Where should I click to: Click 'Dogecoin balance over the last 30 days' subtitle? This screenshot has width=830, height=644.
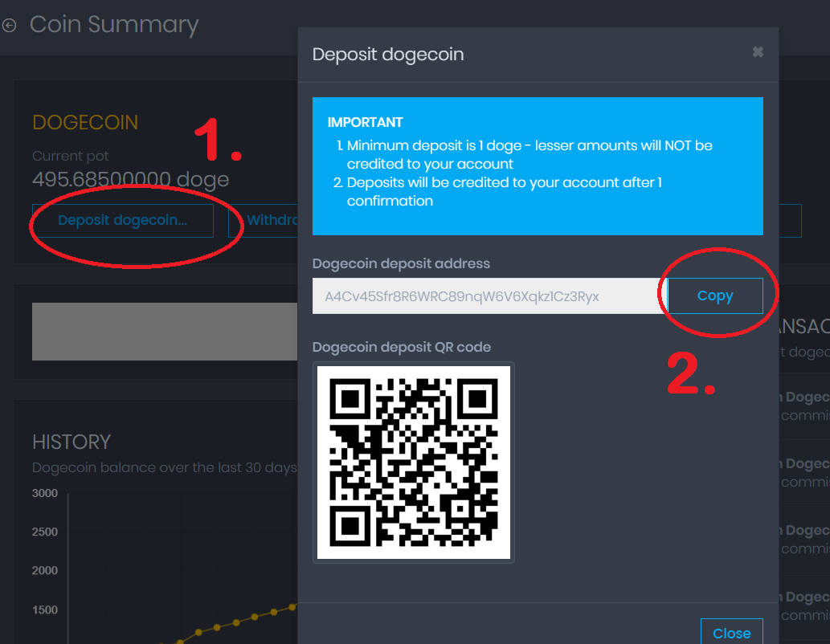165,468
